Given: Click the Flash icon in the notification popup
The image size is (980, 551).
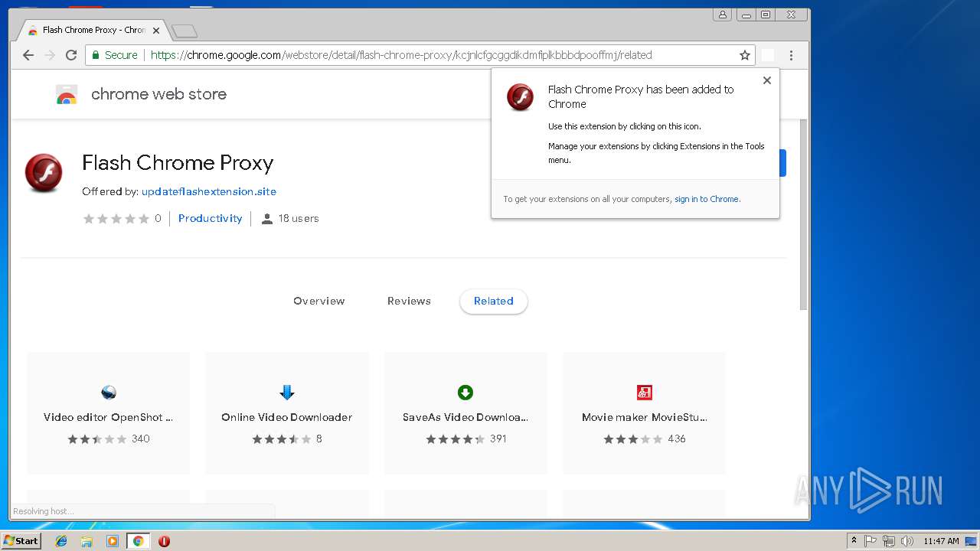Looking at the screenshot, I should click(521, 97).
